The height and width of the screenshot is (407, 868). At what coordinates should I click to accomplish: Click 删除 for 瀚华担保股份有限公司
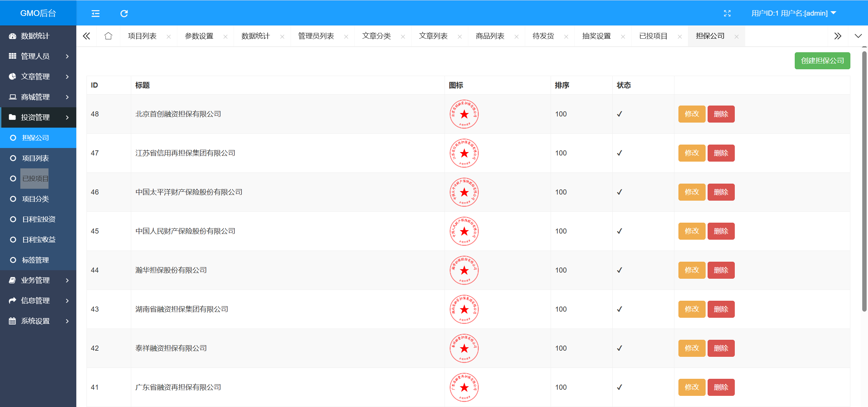721,270
